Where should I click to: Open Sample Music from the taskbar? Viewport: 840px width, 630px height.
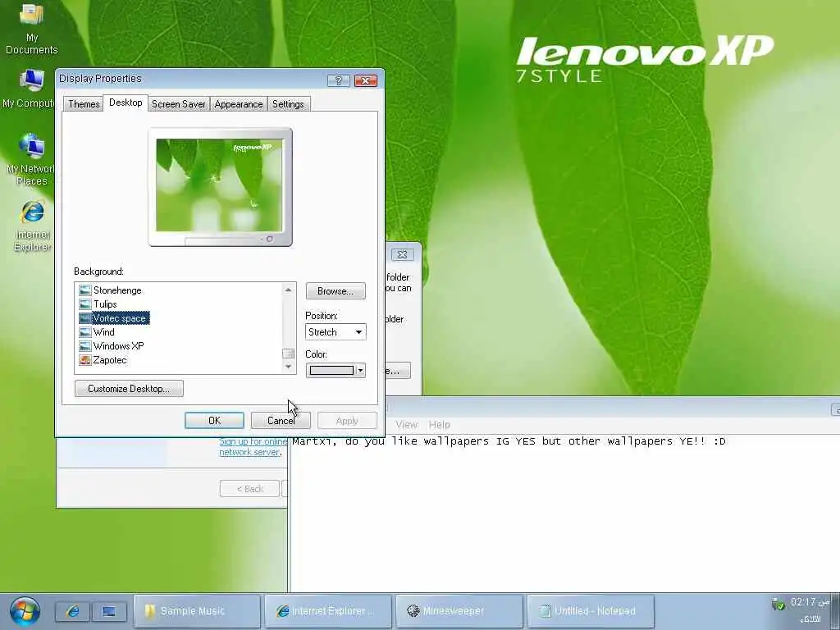(x=197, y=610)
